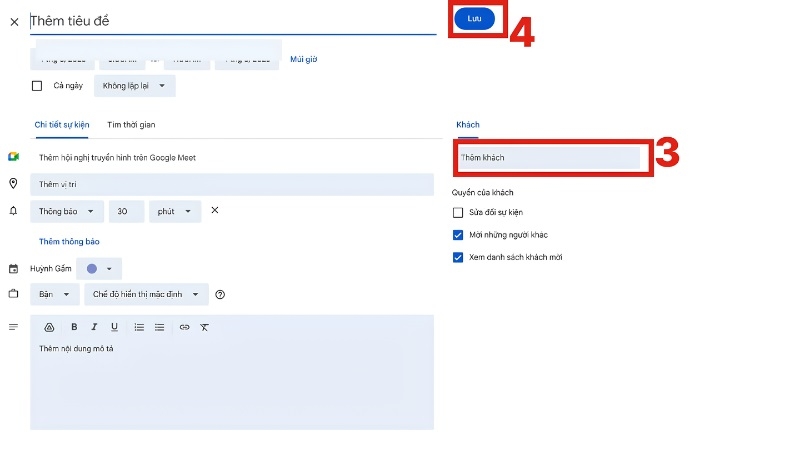
Task: Click the Huỳnh Gấm calendar name
Action: pos(51,268)
